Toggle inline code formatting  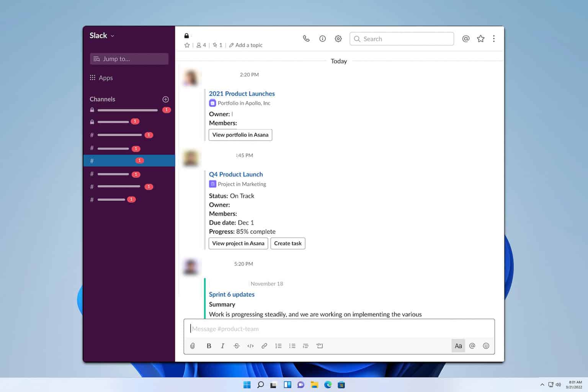[x=250, y=346]
